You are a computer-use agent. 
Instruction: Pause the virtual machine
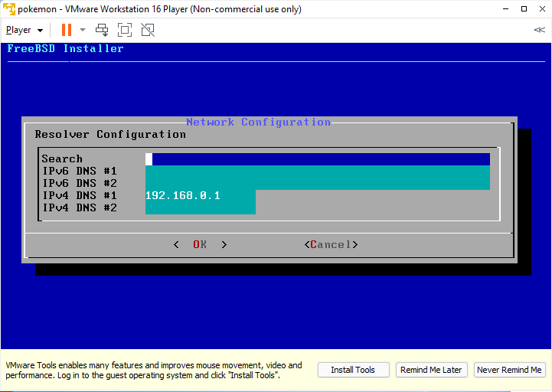[x=66, y=30]
